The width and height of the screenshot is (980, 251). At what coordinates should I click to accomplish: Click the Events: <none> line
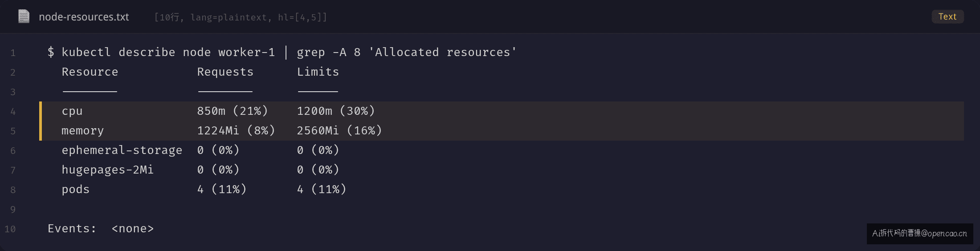tap(101, 229)
